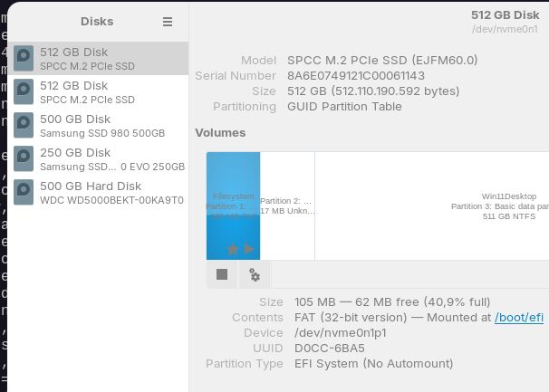Open the Disks application hamburger menu
The width and height of the screenshot is (549, 392).
[168, 22]
